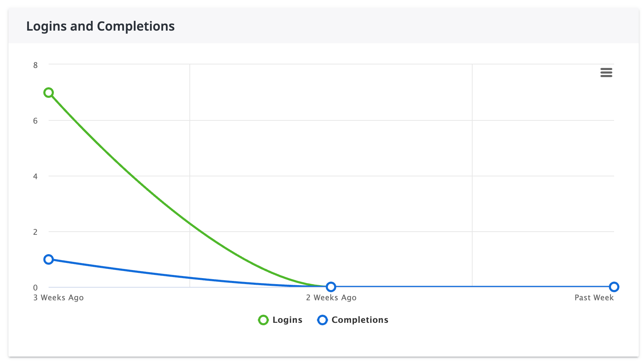Screen dimensions: 643x364
Task: Click the data point at Past Week
Action: click(x=614, y=287)
